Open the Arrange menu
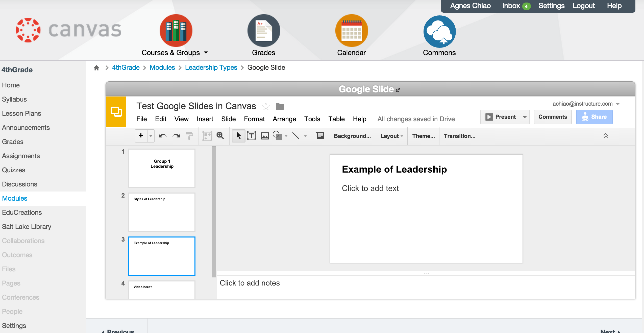Image resolution: width=644 pixels, height=333 pixels. (x=284, y=119)
